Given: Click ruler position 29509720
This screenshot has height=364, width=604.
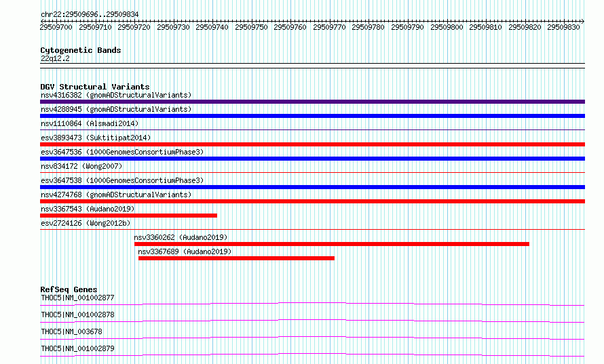Looking at the screenshot, I should pyautogui.click(x=134, y=27).
